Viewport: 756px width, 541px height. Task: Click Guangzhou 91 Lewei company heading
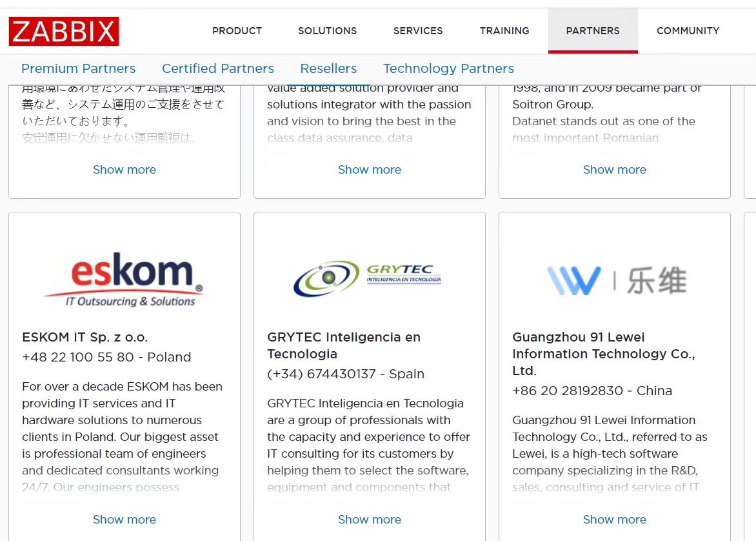pyautogui.click(x=604, y=354)
